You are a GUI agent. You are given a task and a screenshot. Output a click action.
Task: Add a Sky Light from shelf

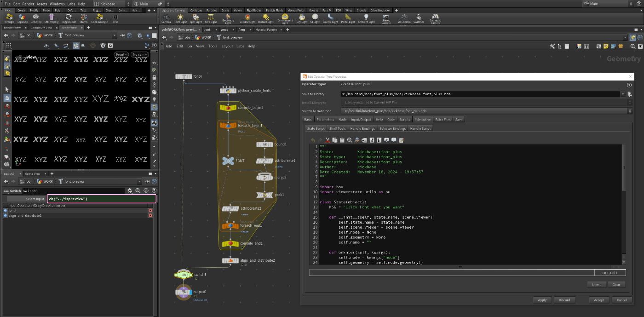pos(302,18)
